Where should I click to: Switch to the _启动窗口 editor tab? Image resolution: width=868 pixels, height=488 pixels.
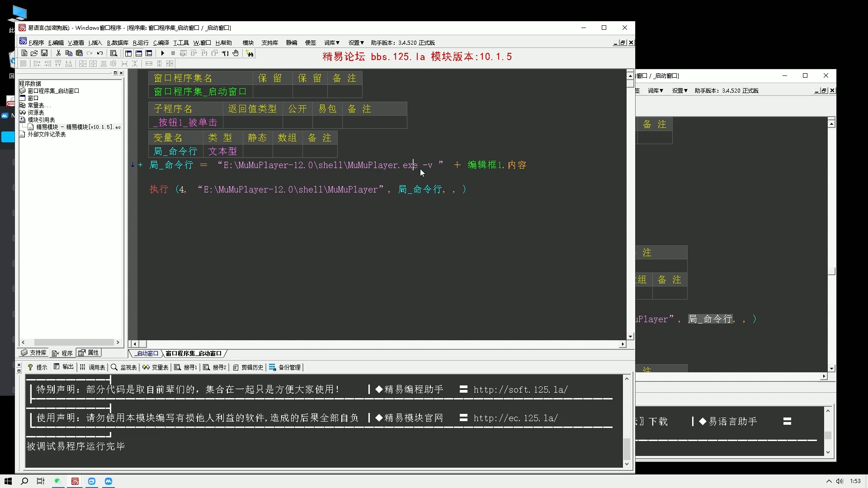[x=147, y=353]
